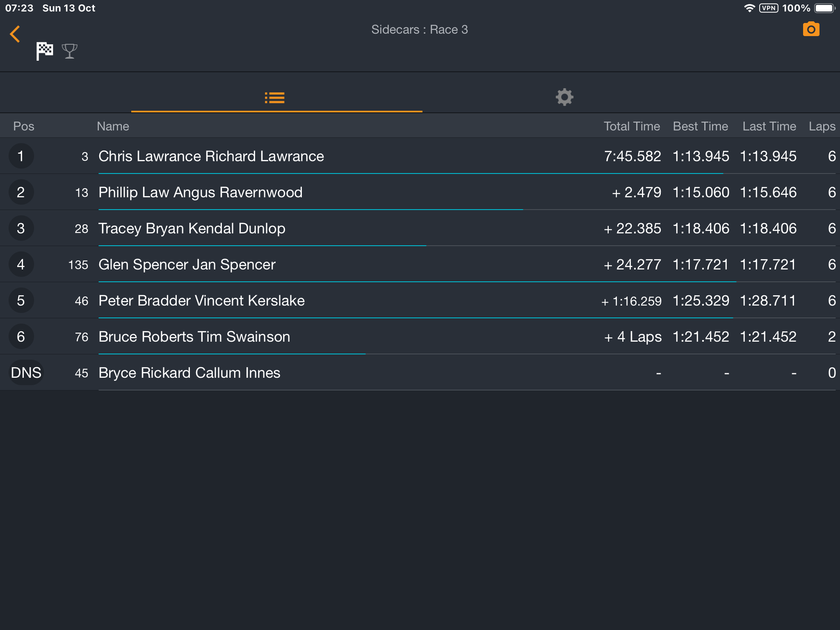Screen dimensions: 840x630
Task: Select the DNS status badge
Action: pos(26,373)
